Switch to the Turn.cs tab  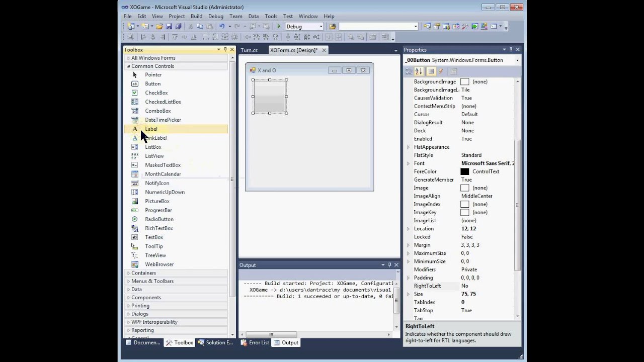pyautogui.click(x=249, y=50)
